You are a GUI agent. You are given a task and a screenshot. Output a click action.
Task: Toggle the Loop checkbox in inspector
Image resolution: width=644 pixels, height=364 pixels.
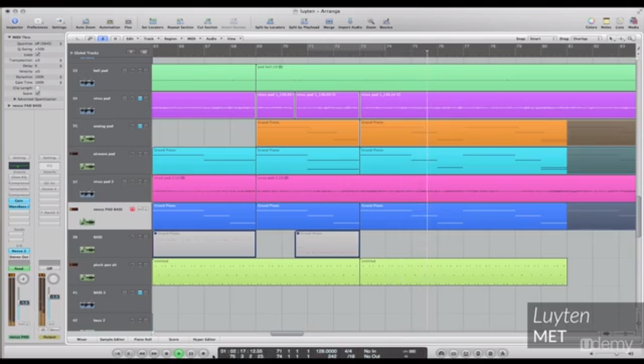pos(38,55)
